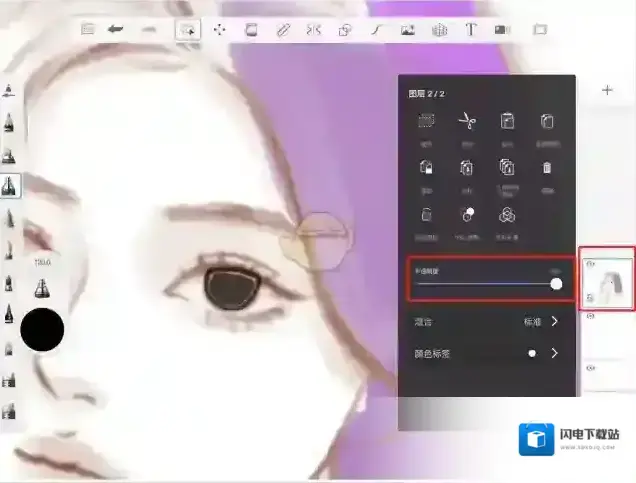Click the opacity slider handle

click(x=556, y=284)
